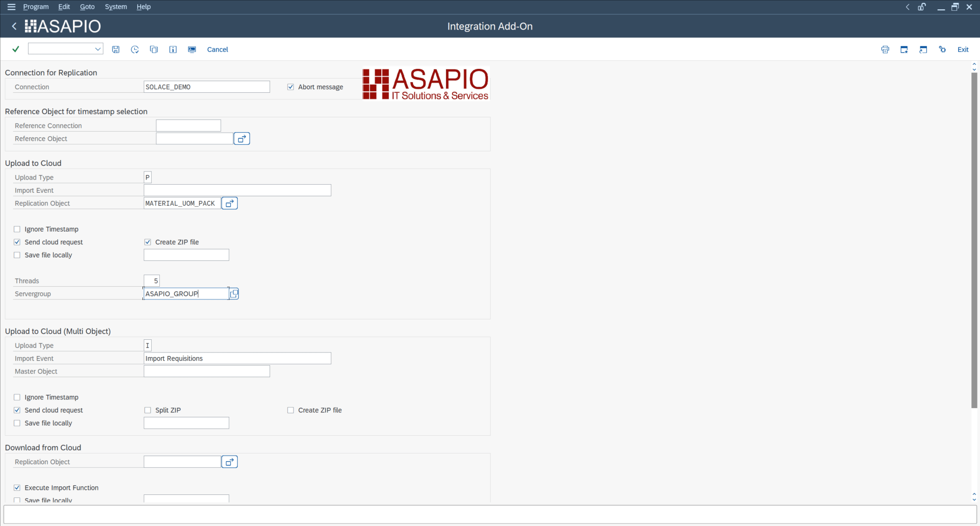The image size is (980, 526).
Task: Click the SOLACE_DEMO Connection field
Action: point(207,87)
